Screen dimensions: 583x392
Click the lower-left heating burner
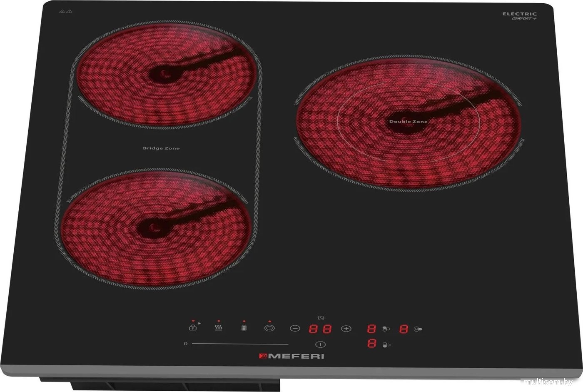tap(156, 227)
